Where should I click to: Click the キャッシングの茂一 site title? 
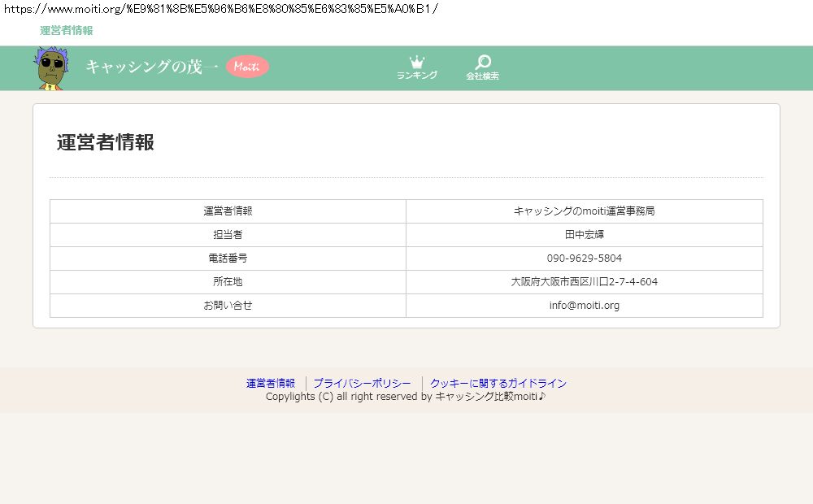click(151, 67)
